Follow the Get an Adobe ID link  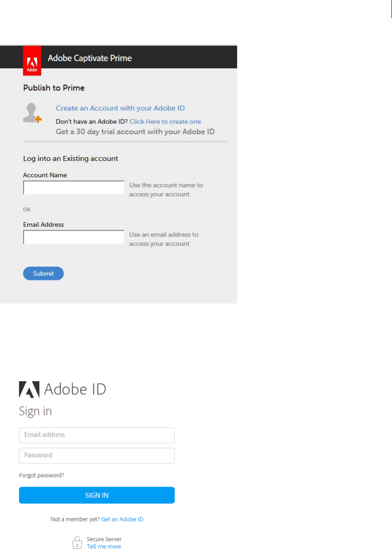pos(122,520)
